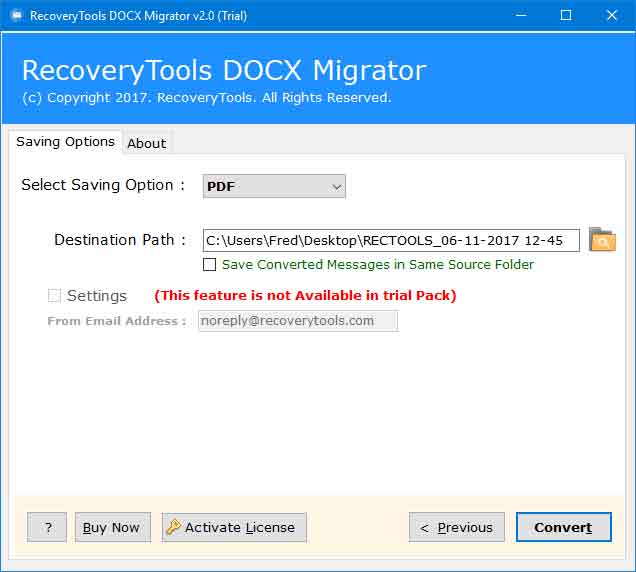Minimize the DOCX Migrator window
This screenshot has width=636, height=572.
521,15
